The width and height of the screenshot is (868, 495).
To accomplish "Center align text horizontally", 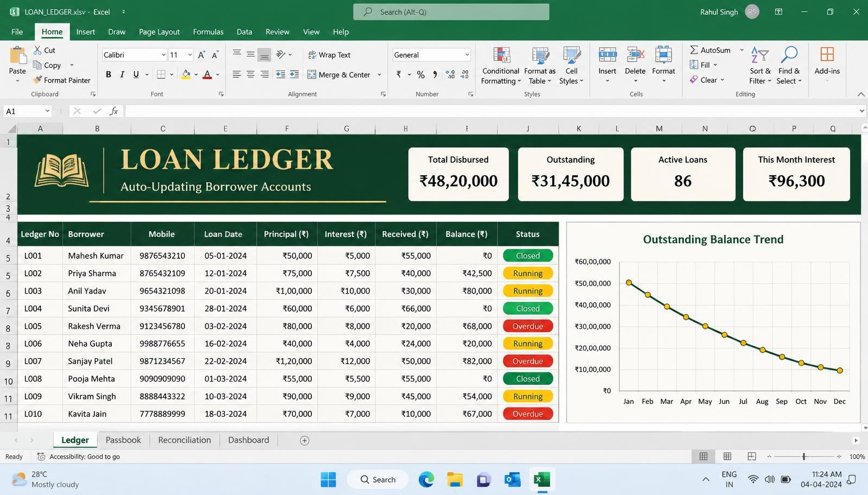I will coord(251,74).
